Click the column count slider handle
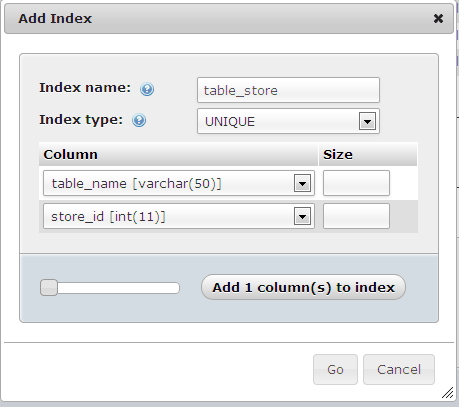459x407 pixels. 49,288
